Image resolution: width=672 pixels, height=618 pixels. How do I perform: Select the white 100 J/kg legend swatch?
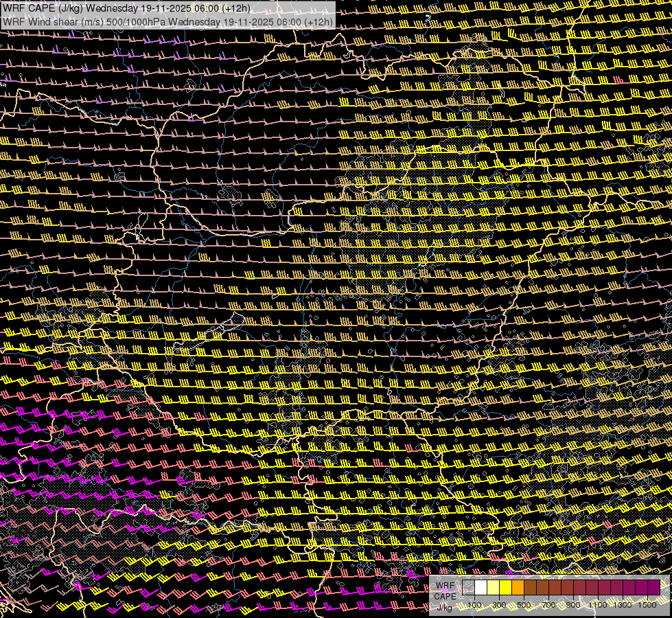[481, 588]
